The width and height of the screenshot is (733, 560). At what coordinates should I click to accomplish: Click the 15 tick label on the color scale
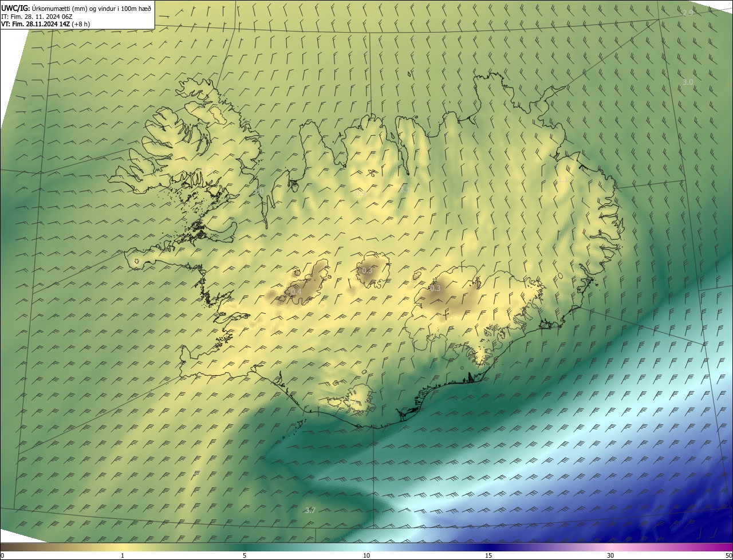[488, 555]
